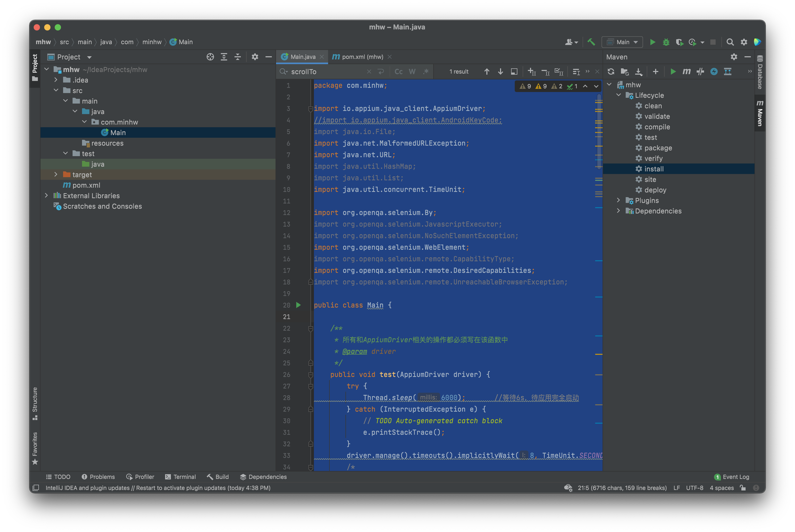Open Search Everywhere magnifier icon
The width and height of the screenshot is (795, 532).
tap(730, 42)
